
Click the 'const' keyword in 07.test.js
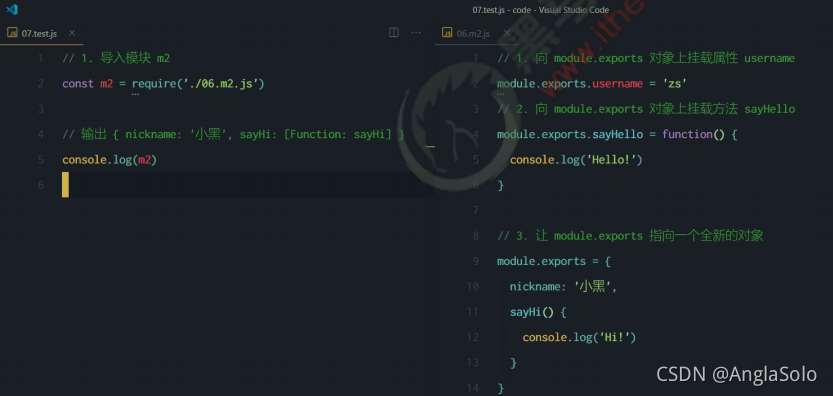pyautogui.click(x=78, y=84)
